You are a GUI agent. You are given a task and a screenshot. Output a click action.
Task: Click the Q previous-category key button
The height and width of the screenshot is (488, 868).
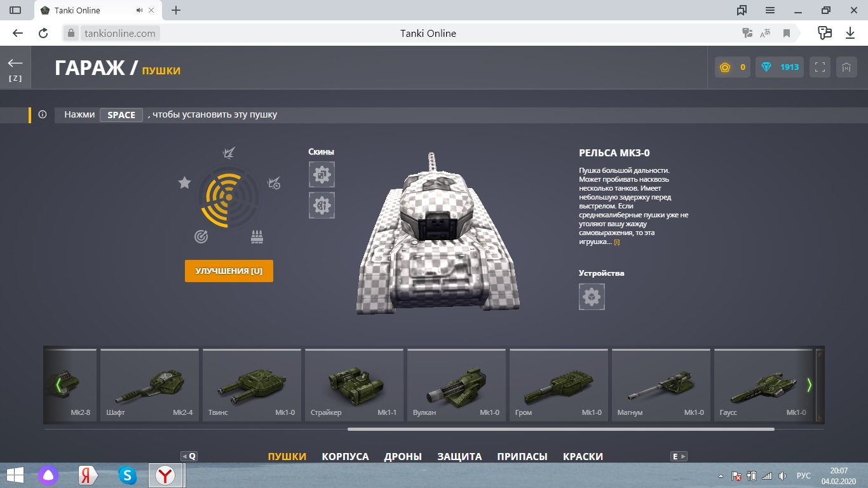[189, 456]
